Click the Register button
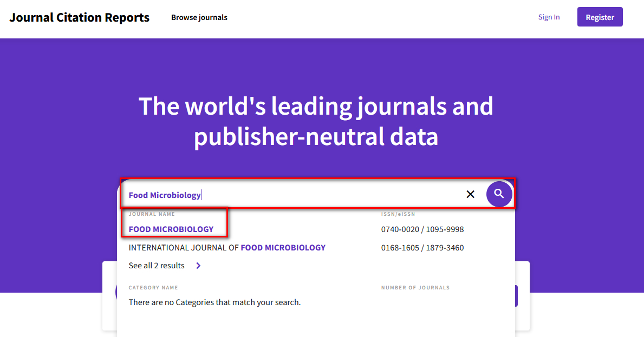Viewport: 644px width, 337px height. coord(600,17)
